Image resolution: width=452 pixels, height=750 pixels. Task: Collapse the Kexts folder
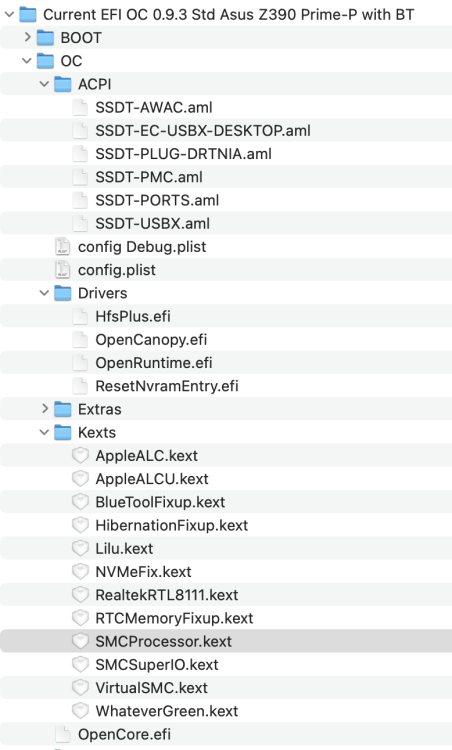coord(44,432)
